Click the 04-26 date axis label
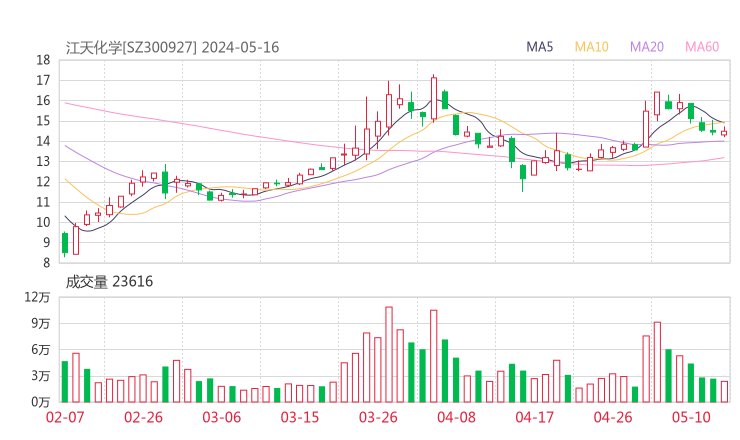740x440 pixels. (613, 417)
